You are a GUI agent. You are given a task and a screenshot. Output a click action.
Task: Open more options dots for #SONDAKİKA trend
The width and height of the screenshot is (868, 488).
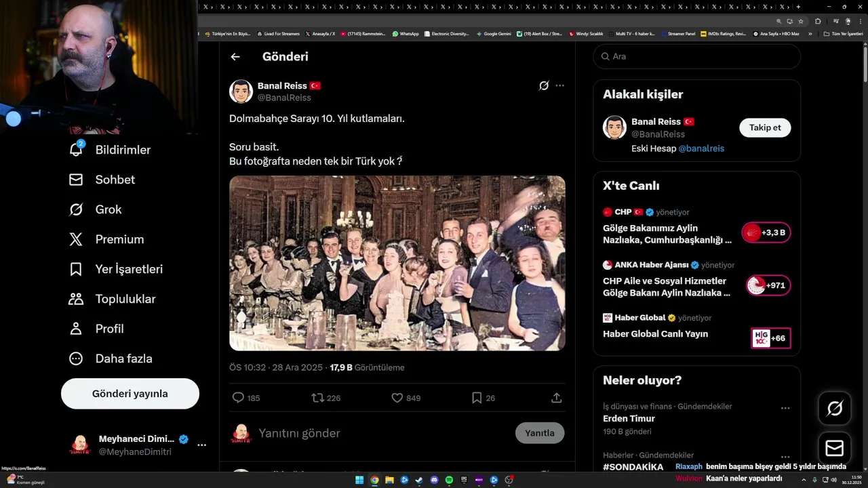pos(785,457)
